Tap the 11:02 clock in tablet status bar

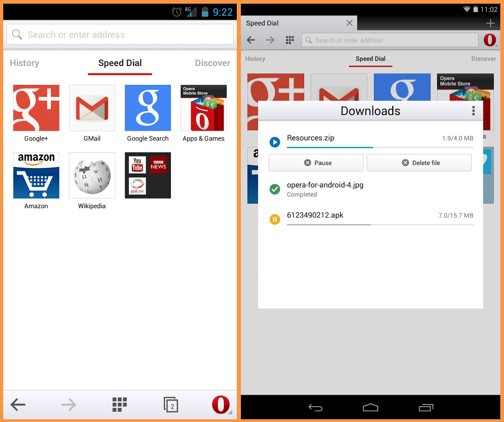coord(489,9)
